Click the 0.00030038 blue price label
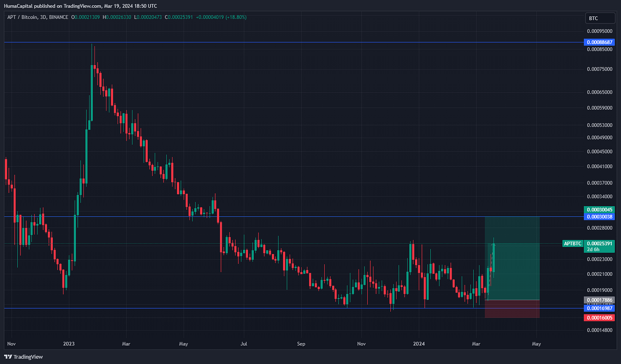The width and height of the screenshot is (621, 364). pyautogui.click(x=600, y=217)
